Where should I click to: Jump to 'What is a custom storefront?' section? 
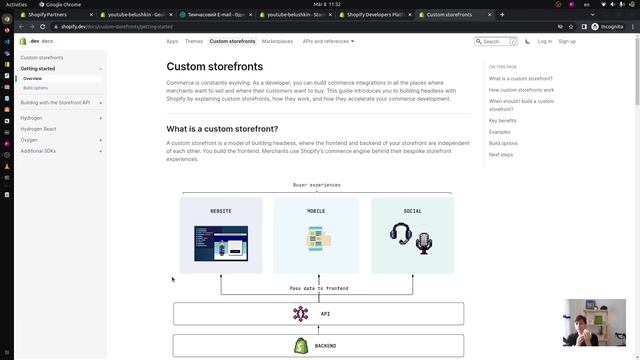[520, 78]
